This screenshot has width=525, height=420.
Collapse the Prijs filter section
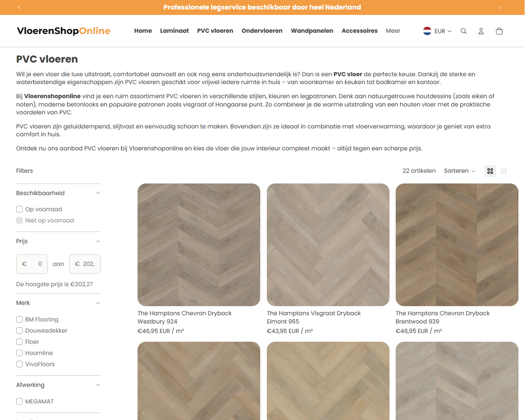point(58,241)
